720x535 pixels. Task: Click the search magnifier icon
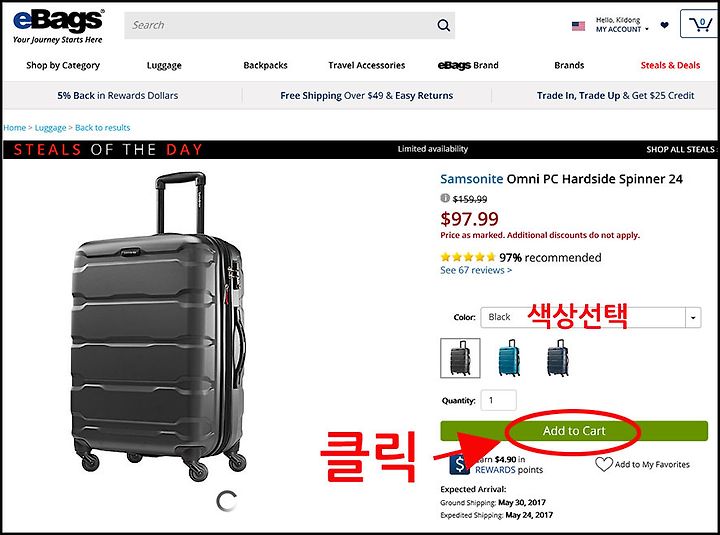pos(443,25)
